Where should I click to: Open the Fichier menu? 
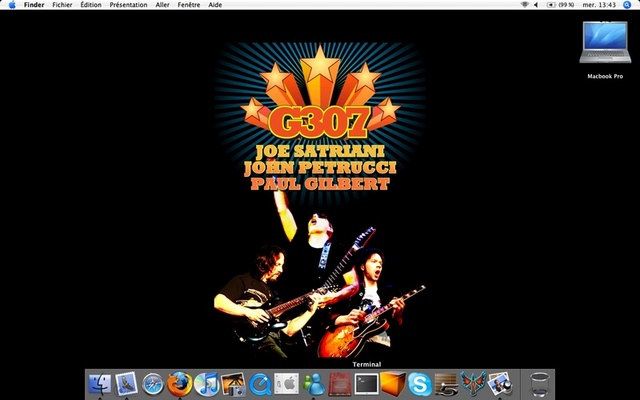coord(62,5)
